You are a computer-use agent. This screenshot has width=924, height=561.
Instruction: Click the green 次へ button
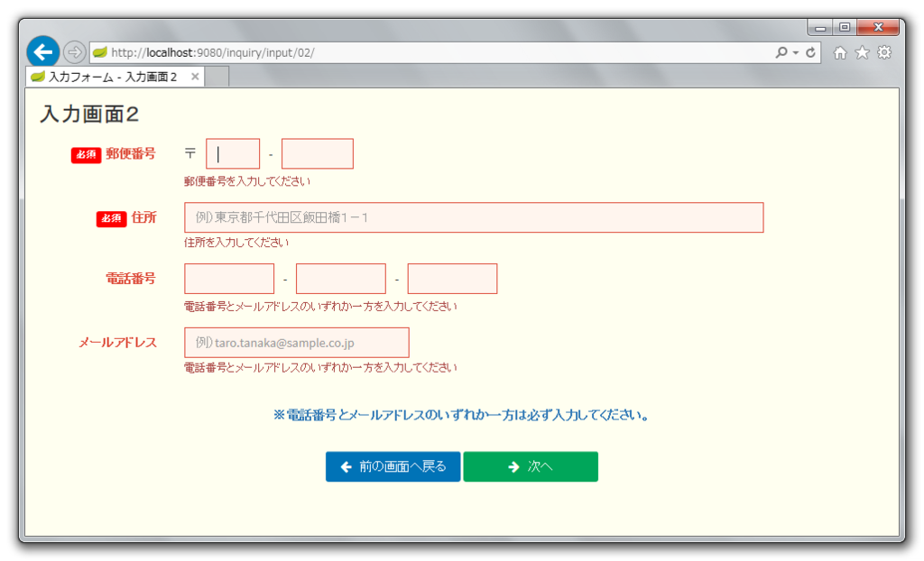531,466
